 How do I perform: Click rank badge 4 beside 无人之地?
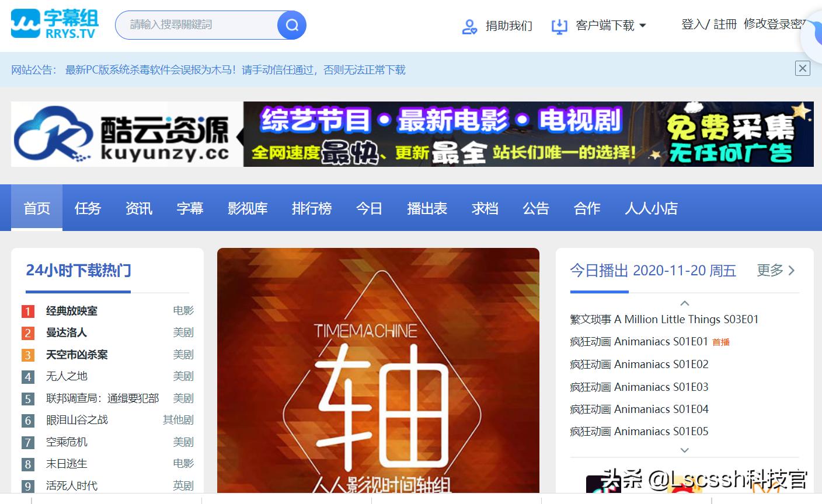[27, 377]
